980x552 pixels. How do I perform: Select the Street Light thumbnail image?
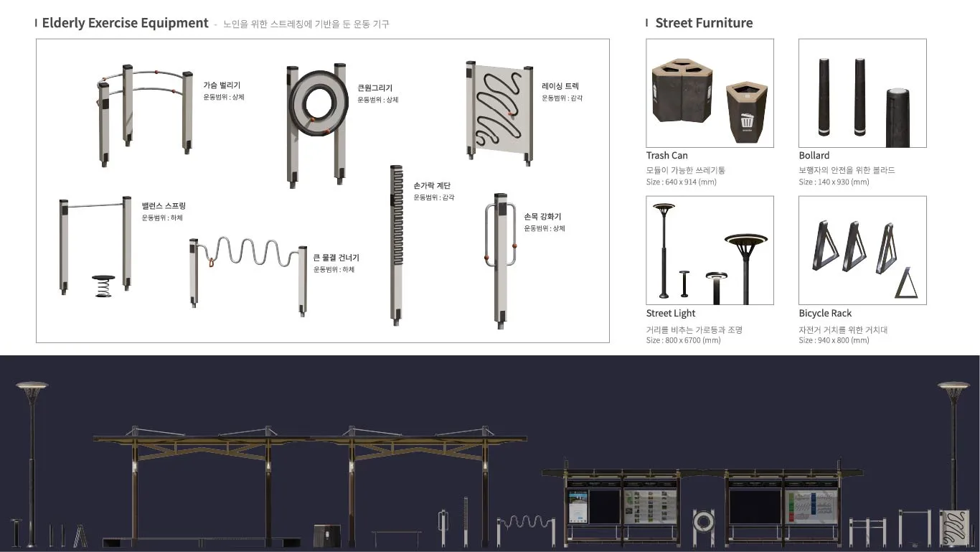(x=710, y=250)
